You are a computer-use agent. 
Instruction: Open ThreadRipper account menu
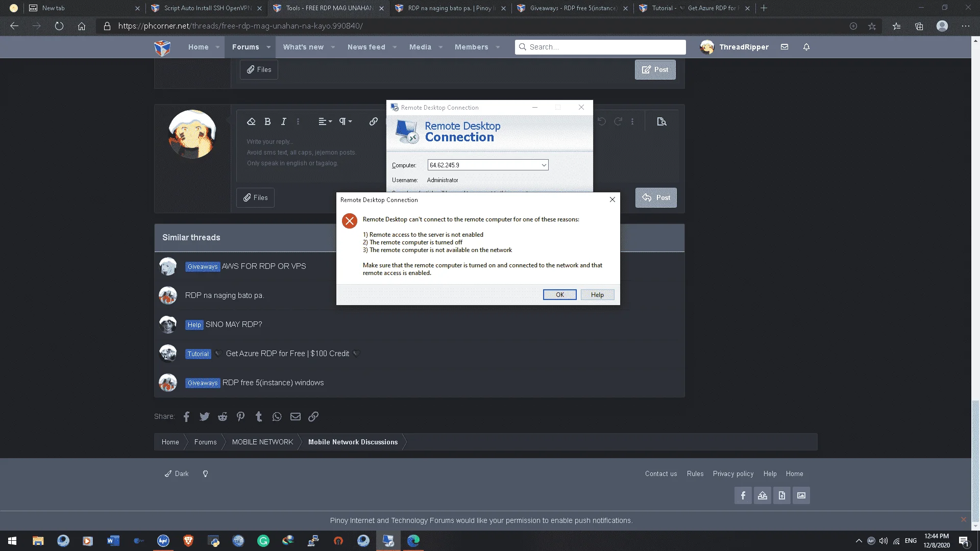click(x=734, y=47)
